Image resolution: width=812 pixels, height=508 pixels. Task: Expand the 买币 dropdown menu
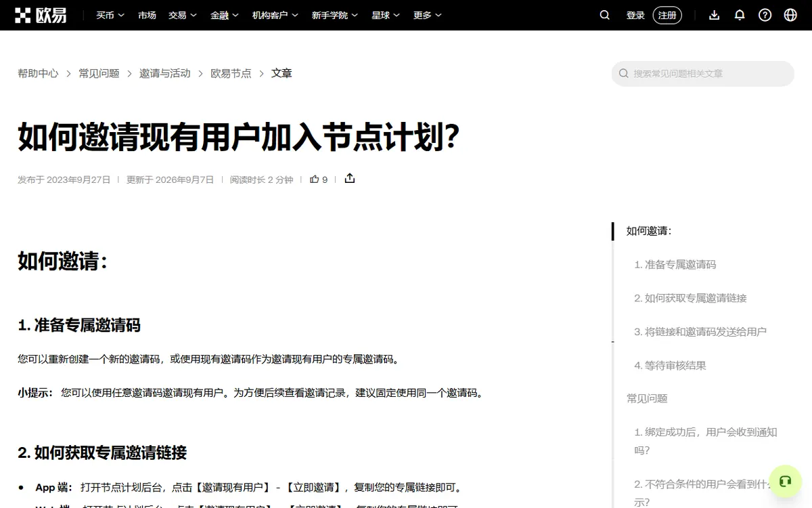pyautogui.click(x=110, y=15)
